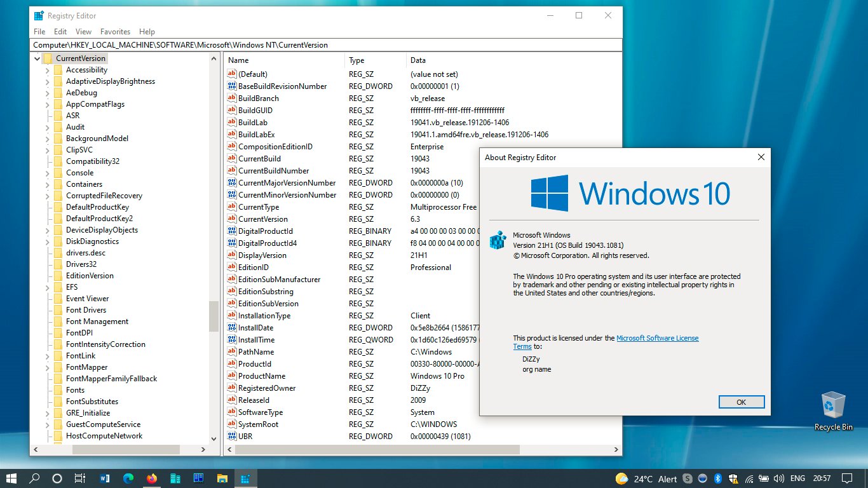Expand the BackgroundModel key

point(48,139)
